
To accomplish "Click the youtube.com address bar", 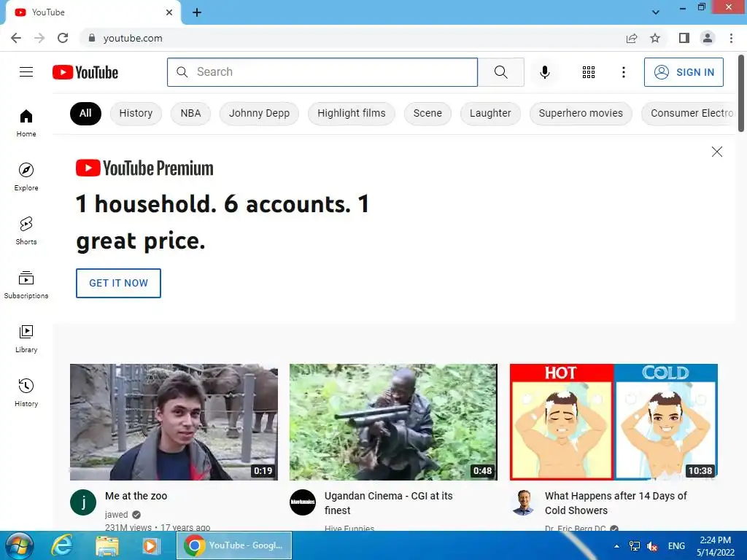I will (352, 38).
